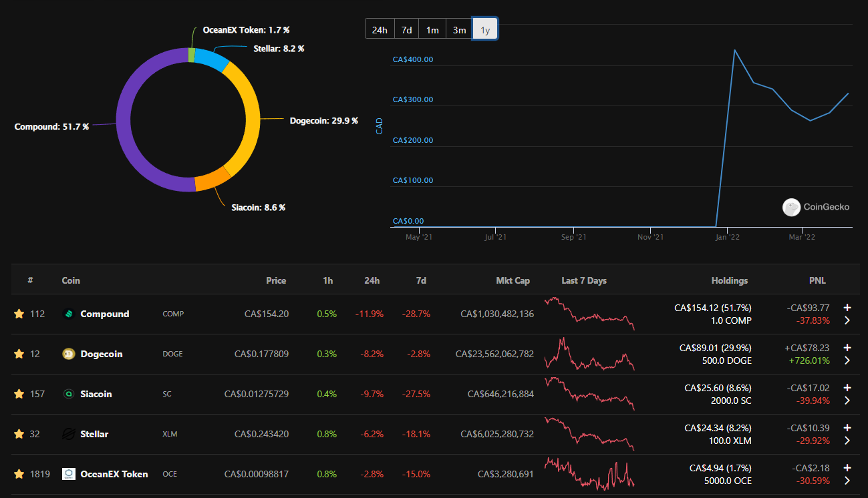Click the -28.7% Compound 7d change

[x=418, y=314]
